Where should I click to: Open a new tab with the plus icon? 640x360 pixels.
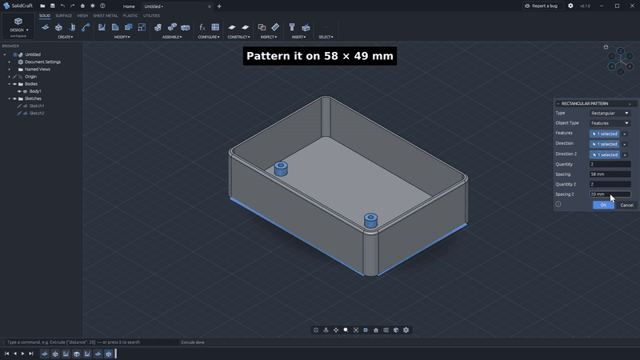point(219,7)
